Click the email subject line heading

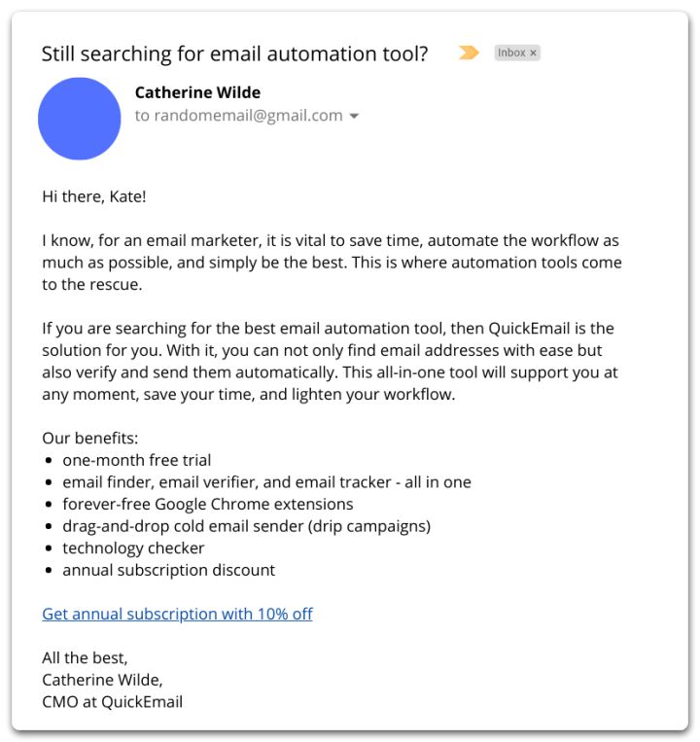[x=234, y=53]
